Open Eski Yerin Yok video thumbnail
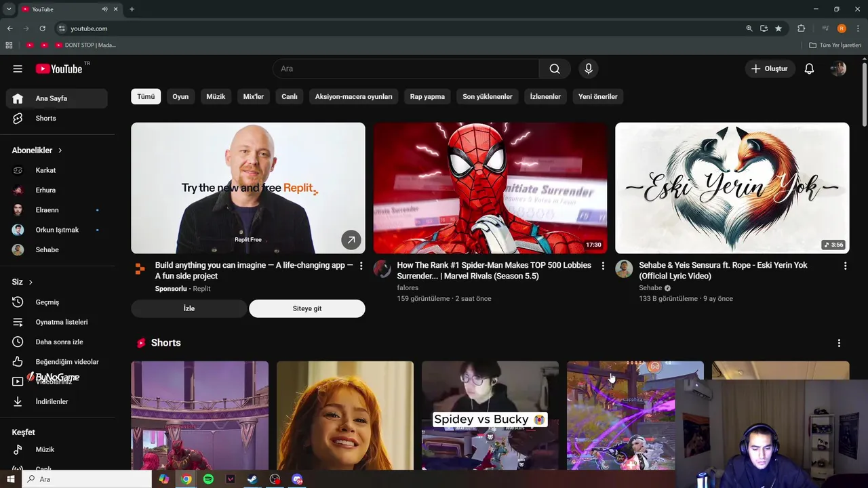868x488 pixels. point(732,188)
